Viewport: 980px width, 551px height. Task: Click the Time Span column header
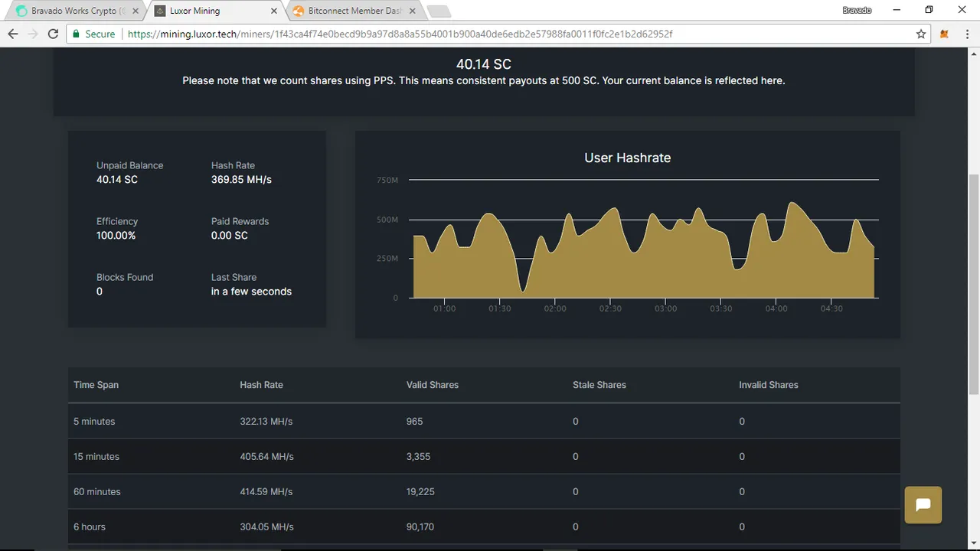[x=96, y=385]
